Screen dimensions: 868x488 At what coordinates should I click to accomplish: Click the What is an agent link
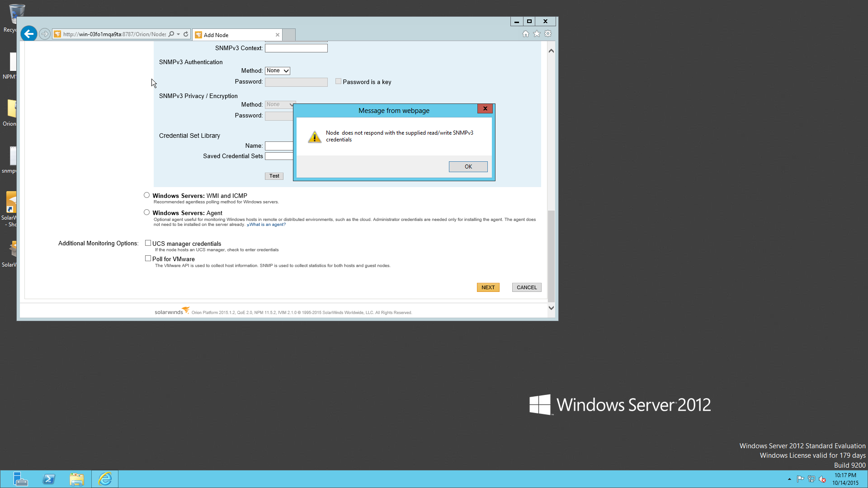267,225
